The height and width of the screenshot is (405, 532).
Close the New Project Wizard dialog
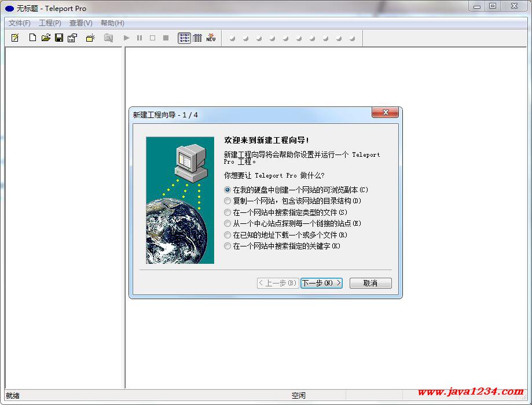pyautogui.click(x=385, y=112)
